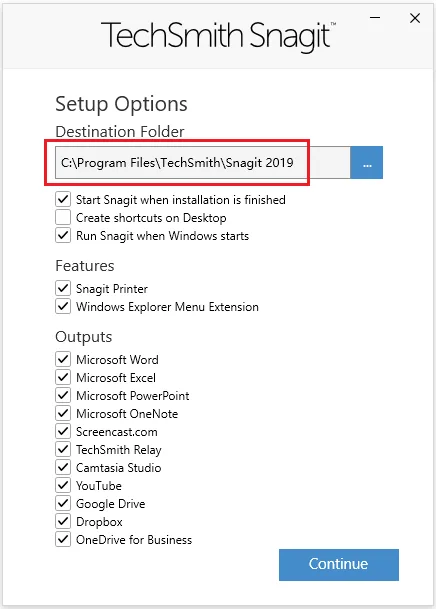
Task: Toggle Windows Explorer Menu Extension checkbox
Action: coord(63,306)
